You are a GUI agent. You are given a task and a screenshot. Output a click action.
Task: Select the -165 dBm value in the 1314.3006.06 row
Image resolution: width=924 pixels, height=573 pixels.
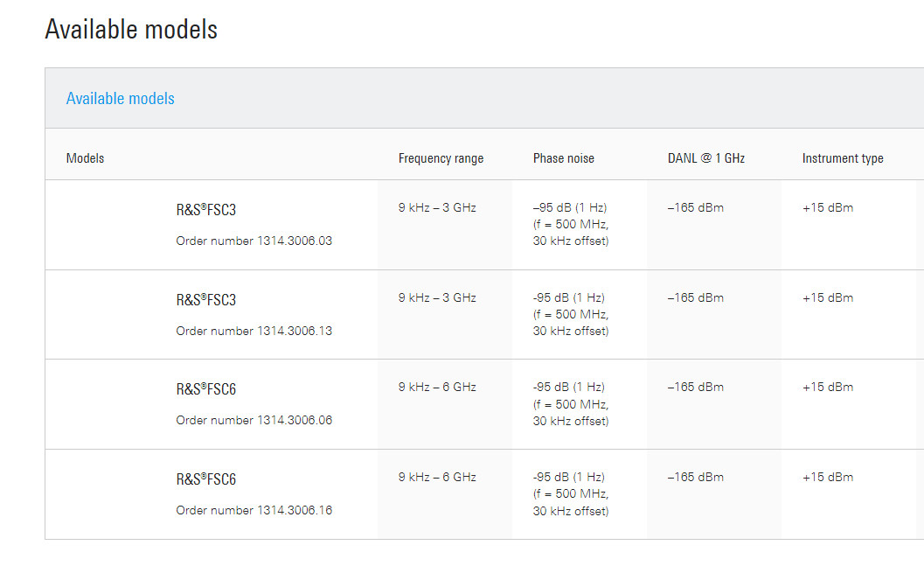(696, 388)
